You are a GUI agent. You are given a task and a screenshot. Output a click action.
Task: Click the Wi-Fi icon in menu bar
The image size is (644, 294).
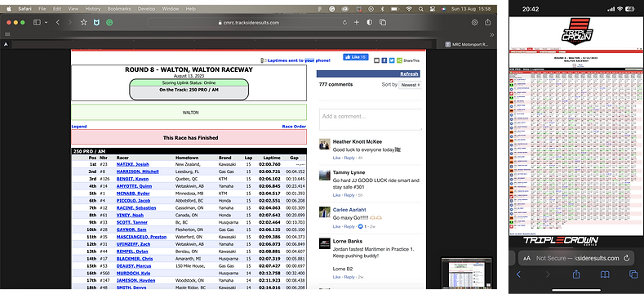[x=409, y=9]
